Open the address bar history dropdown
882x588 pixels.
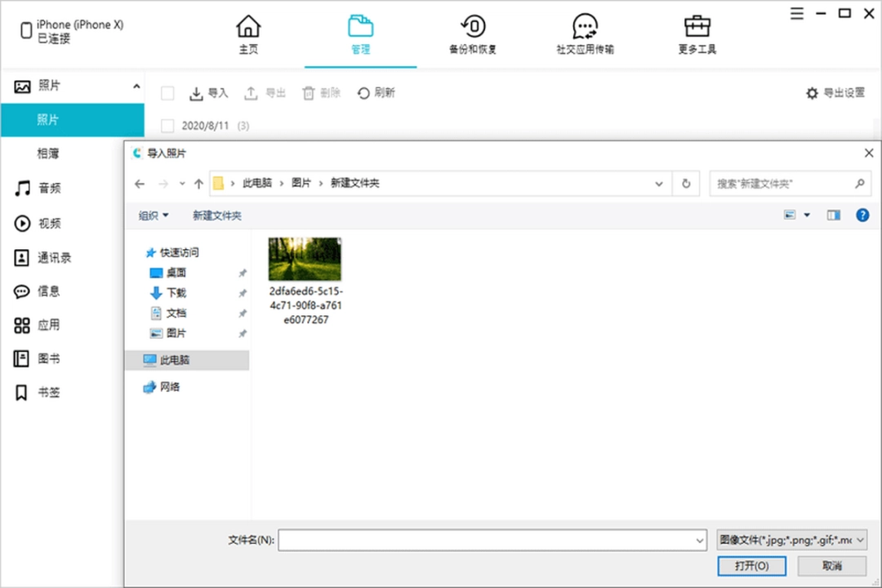click(x=658, y=183)
